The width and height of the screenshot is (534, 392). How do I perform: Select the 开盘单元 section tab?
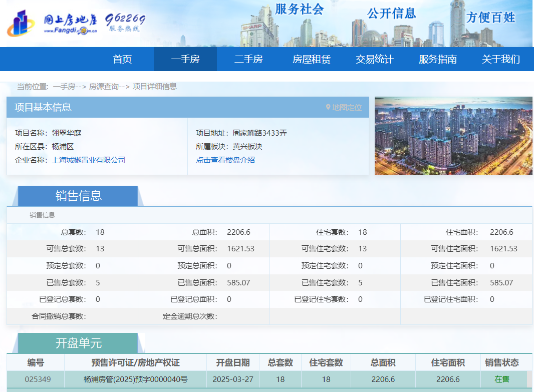point(78,343)
